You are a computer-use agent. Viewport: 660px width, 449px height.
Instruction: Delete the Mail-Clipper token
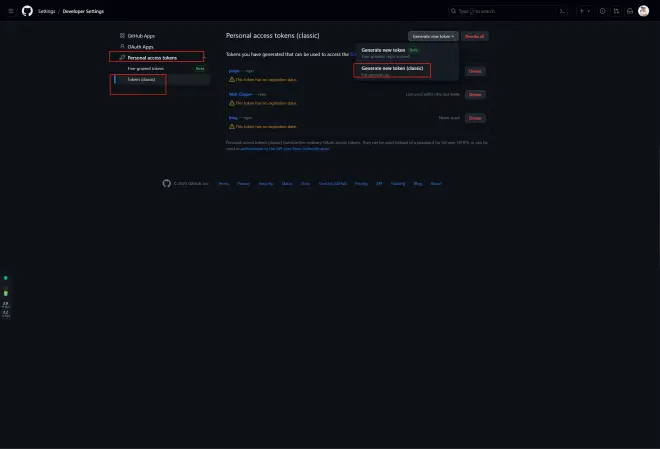475,94
